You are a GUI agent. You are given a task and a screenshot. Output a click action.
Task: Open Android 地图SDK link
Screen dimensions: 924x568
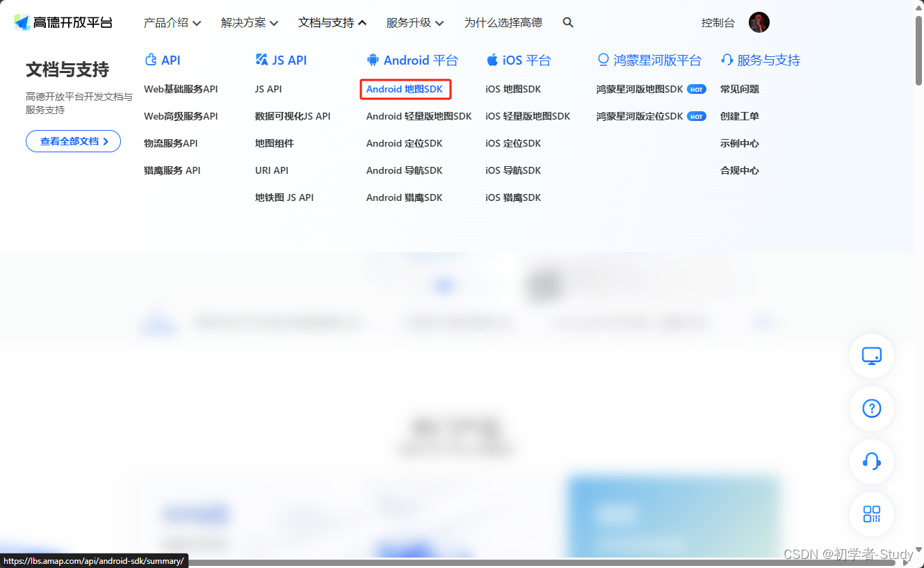[x=405, y=89]
